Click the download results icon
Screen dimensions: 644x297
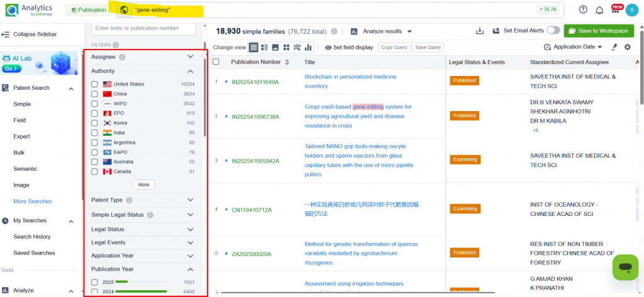click(479, 31)
